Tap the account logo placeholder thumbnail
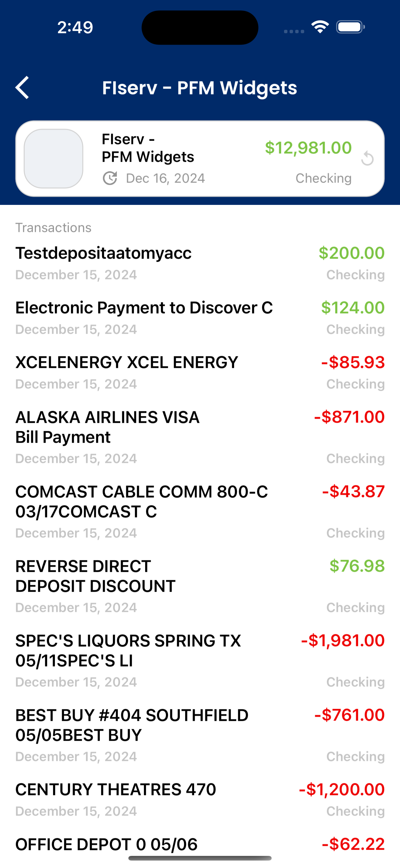The width and height of the screenshot is (400, 868). tap(54, 158)
